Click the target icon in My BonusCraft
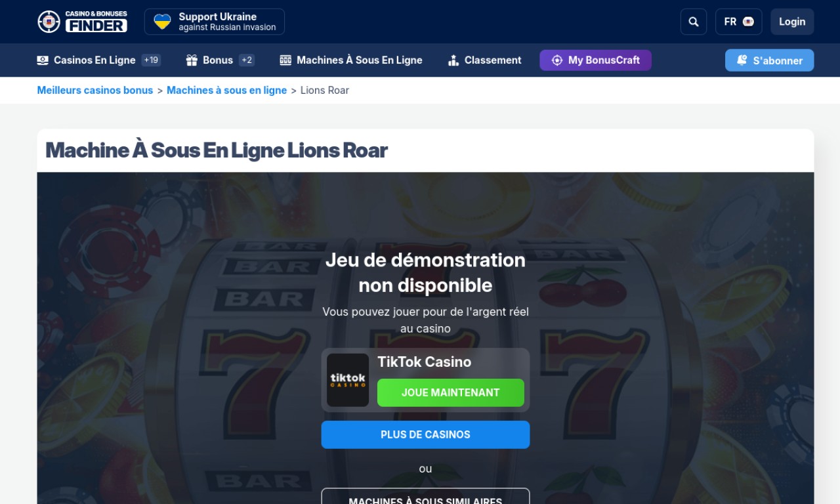 (557, 60)
